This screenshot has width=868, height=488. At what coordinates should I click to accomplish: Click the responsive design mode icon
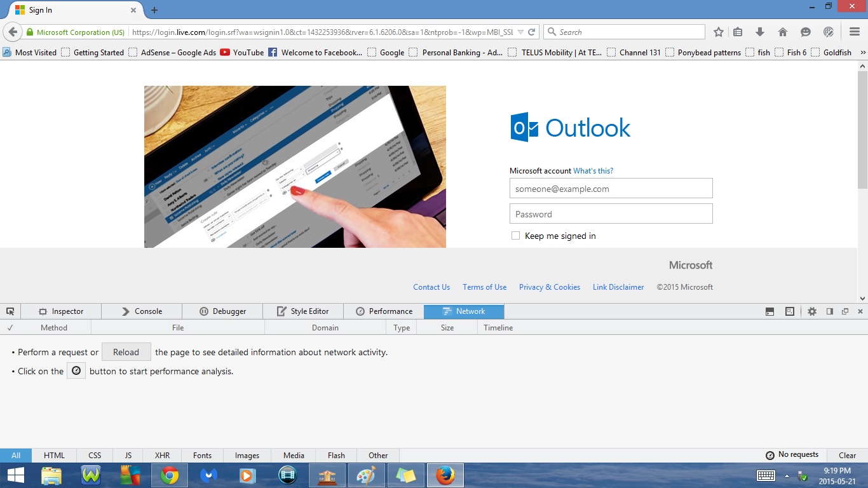790,311
